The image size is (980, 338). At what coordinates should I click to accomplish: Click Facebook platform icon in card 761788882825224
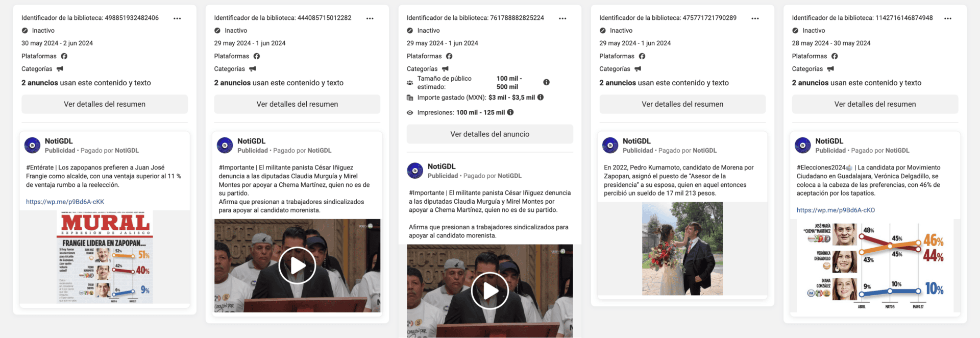click(x=449, y=56)
